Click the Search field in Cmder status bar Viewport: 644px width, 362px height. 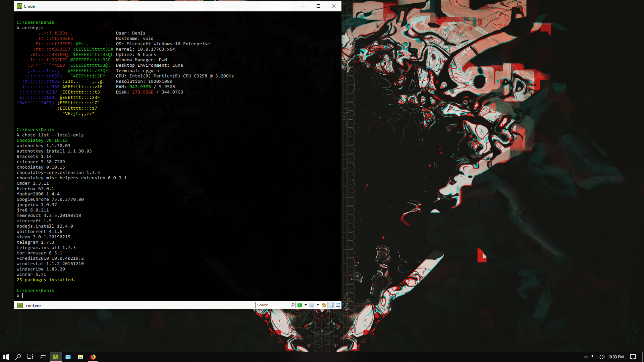(x=275, y=305)
